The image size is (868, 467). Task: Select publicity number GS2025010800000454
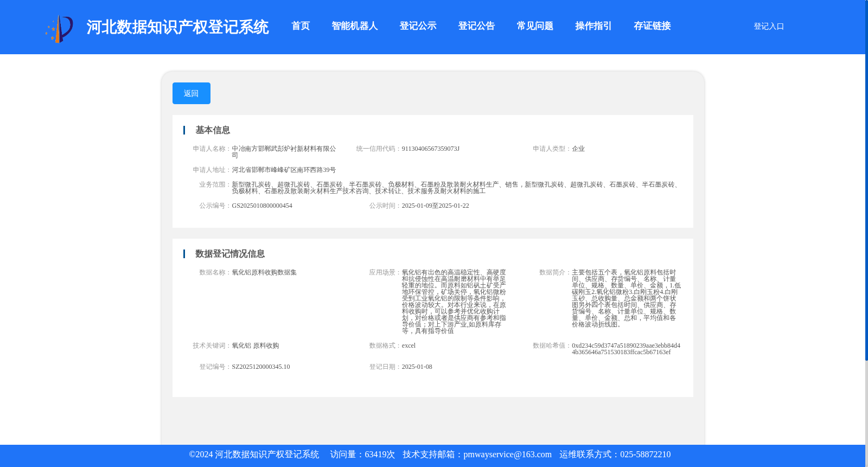coord(262,206)
